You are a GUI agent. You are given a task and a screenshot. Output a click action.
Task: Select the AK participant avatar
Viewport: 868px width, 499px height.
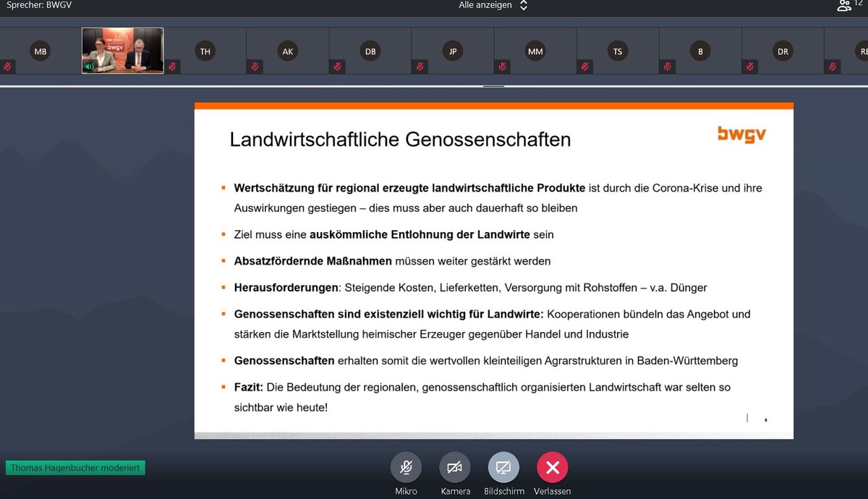pyautogui.click(x=288, y=51)
